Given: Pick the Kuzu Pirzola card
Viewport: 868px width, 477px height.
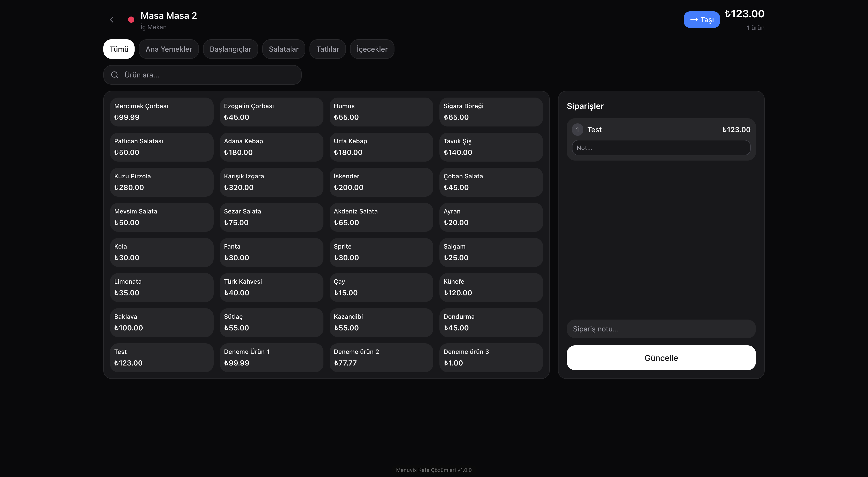Looking at the screenshot, I should pyautogui.click(x=161, y=182).
